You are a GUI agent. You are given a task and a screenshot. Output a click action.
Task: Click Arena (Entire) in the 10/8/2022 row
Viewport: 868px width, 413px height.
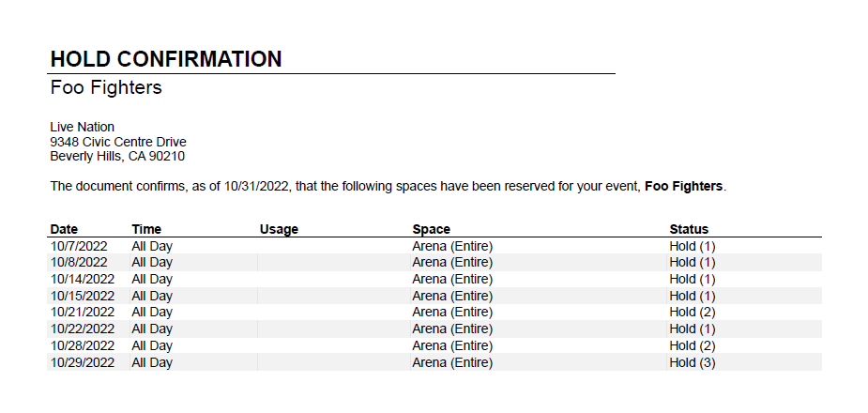(452, 263)
